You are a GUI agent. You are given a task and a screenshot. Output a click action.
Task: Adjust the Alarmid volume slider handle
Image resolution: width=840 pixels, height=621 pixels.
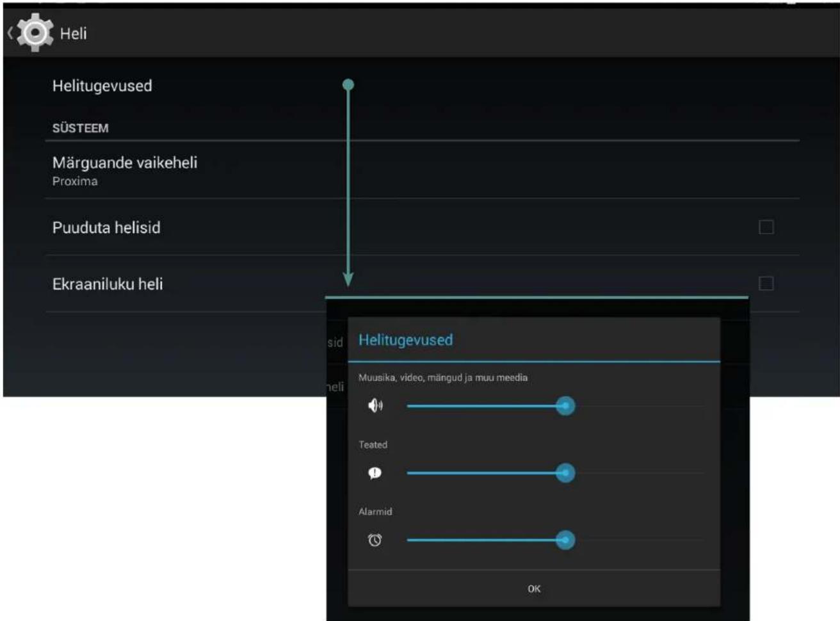[565, 540]
